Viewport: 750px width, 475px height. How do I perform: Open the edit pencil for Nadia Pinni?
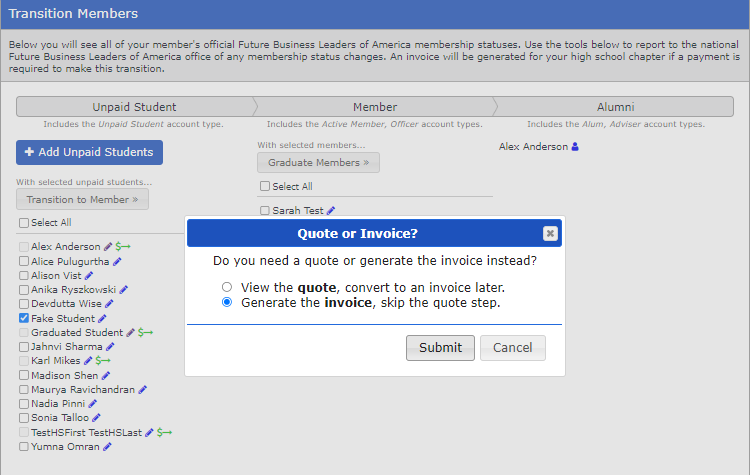coord(92,404)
